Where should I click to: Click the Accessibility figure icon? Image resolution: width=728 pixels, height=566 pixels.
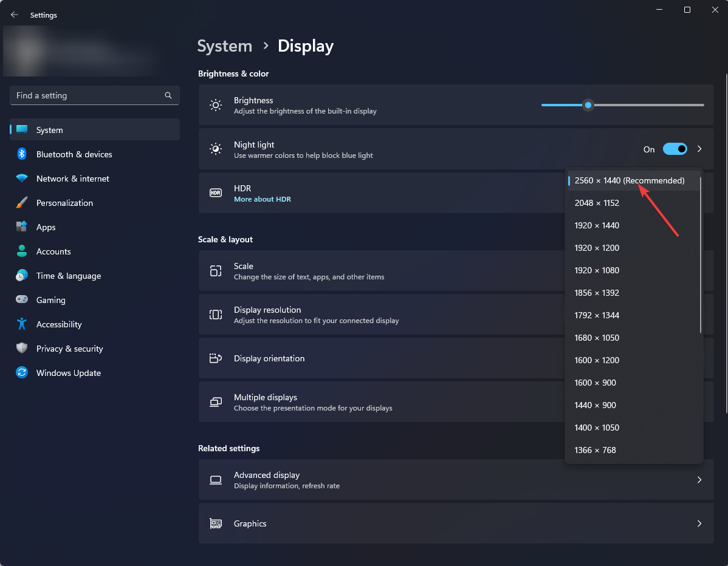(22, 324)
